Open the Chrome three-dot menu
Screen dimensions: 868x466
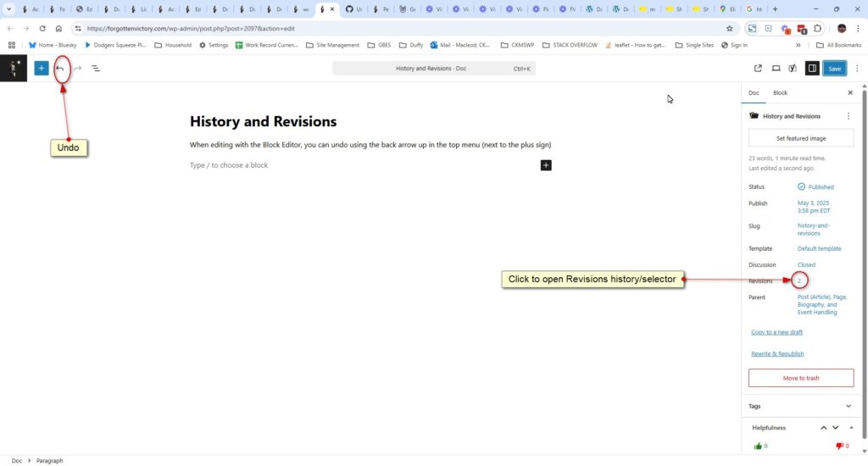click(x=858, y=28)
